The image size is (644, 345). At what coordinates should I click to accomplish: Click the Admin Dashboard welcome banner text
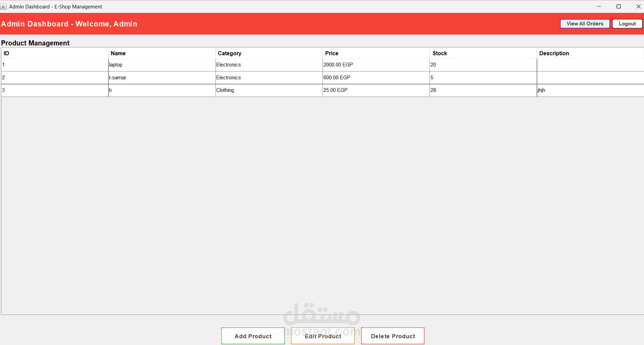[x=69, y=24]
